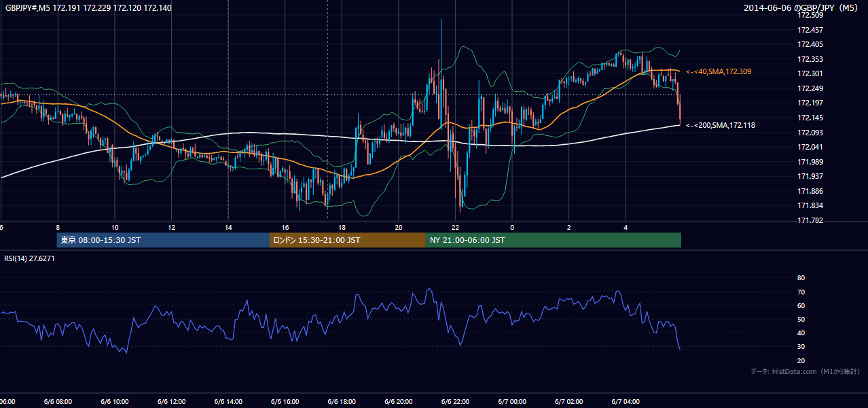Click the 6/6 22:00 time axis label
This screenshot has height=408, width=868.
[x=455, y=401]
